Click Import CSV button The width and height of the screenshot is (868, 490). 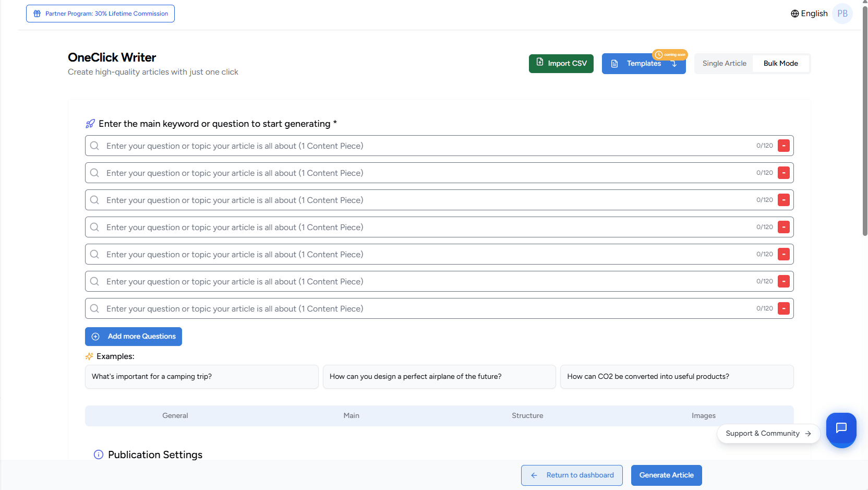(561, 64)
